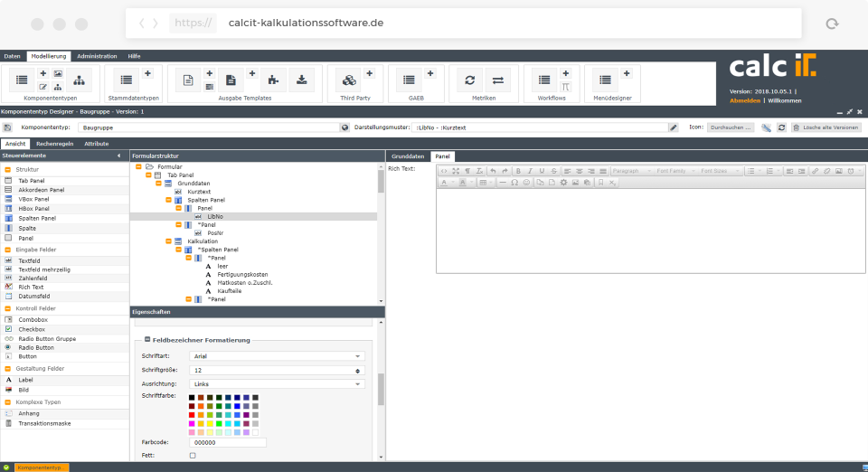
Task: Click the refresh icon next to Durchsuchen
Action: (x=781, y=127)
